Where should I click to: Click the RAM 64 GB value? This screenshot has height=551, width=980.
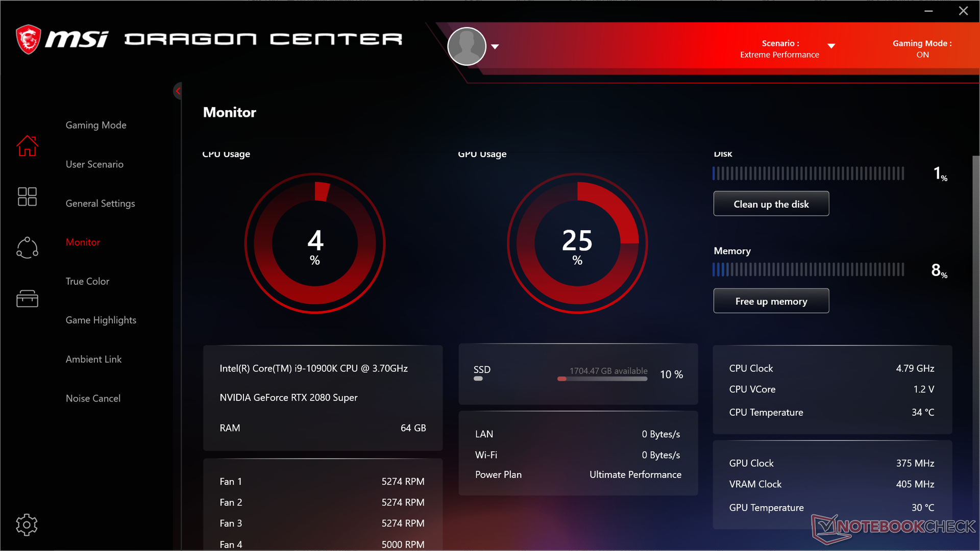tap(413, 428)
